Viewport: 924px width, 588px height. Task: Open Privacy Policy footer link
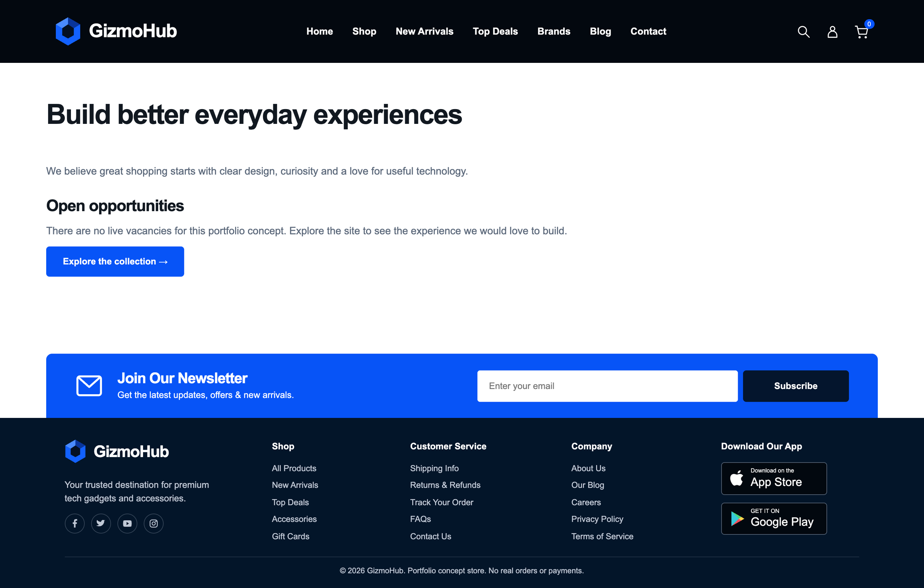(597, 519)
